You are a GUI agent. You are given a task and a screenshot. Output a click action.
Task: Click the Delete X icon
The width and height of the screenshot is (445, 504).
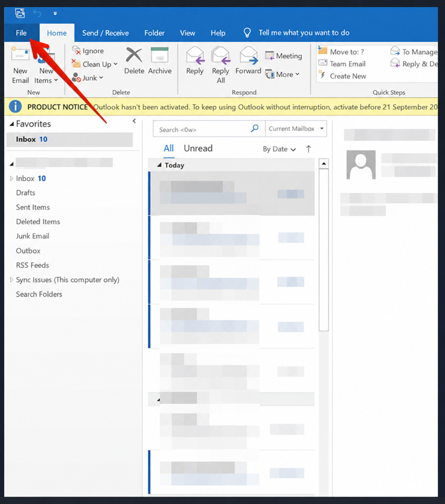[x=134, y=55]
